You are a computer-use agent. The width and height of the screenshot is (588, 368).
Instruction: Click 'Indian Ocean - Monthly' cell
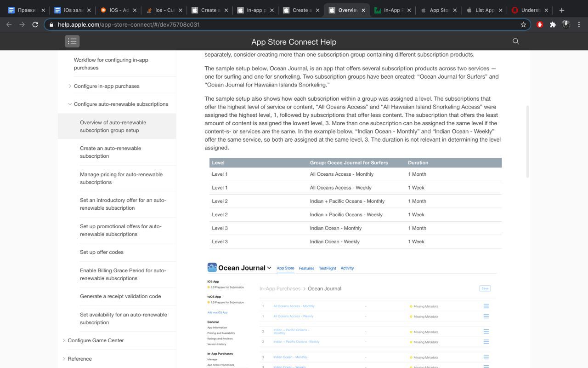click(336, 228)
